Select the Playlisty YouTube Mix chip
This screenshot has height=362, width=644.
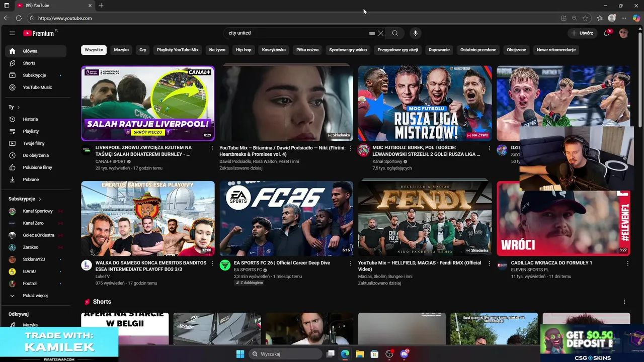click(178, 50)
